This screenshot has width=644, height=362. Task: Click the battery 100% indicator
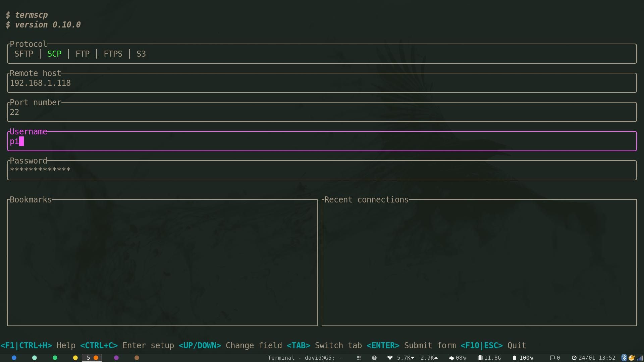pyautogui.click(x=523, y=358)
